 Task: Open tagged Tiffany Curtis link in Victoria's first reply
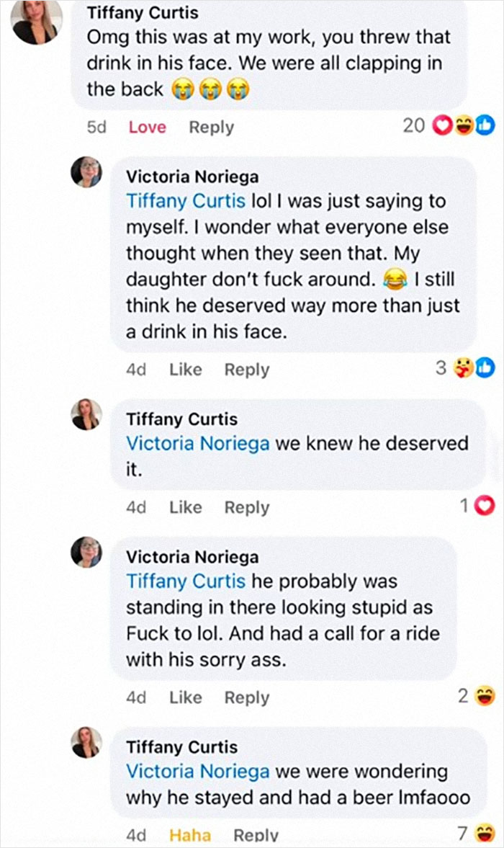186,201
